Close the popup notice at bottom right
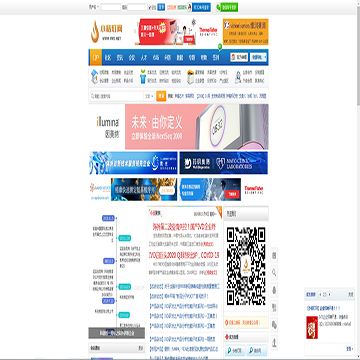The image size is (360, 360). [350, 294]
